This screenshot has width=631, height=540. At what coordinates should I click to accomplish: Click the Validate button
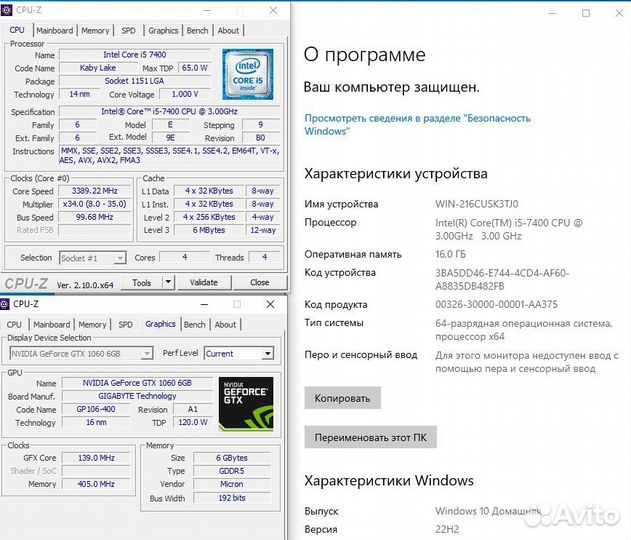[204, 282]
